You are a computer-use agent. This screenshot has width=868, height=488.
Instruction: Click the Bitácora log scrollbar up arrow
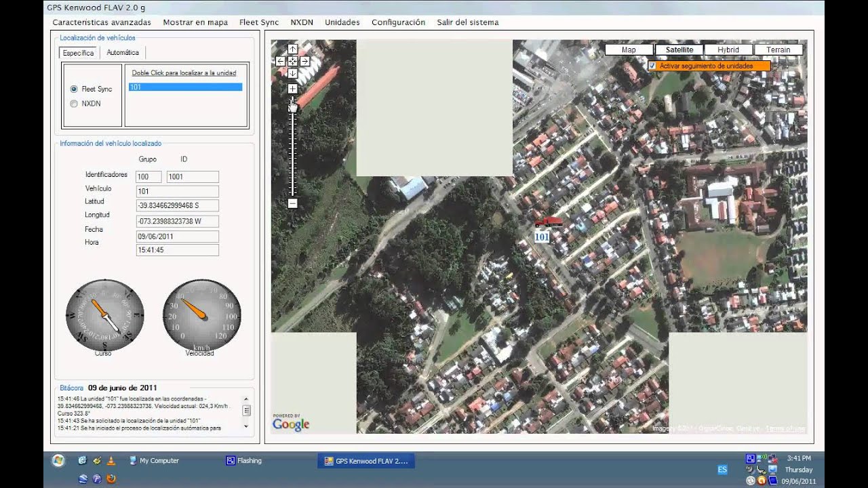point(247,399)
